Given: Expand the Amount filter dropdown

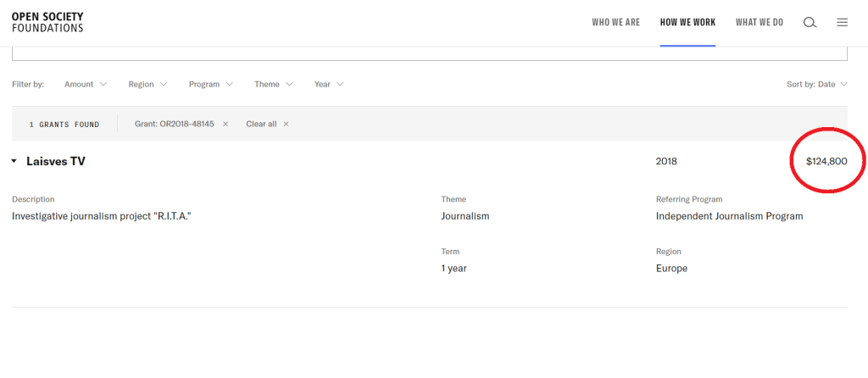Looking at the screenshot, I should pyautogui.click(x=86, y=85).
